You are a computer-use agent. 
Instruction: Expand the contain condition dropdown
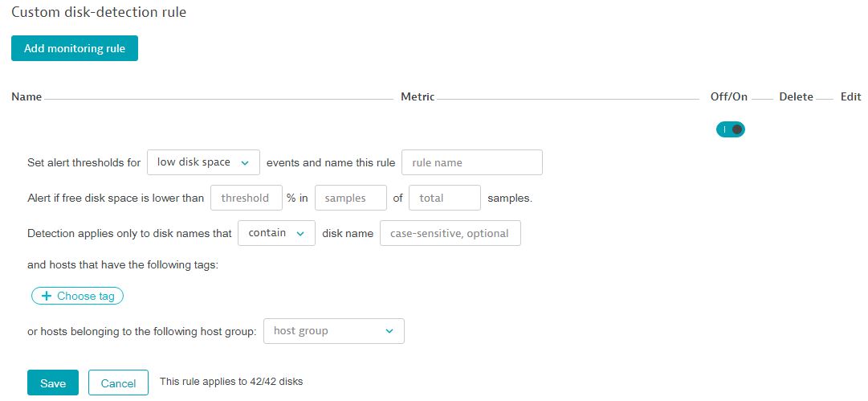[276, 233]
